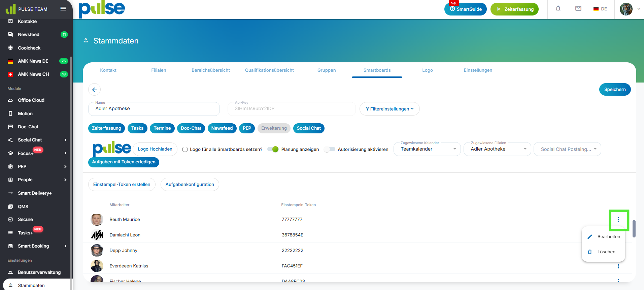Choose Löschen from the context menu
The height and width of the screenshot is (290, 644).
pos(603,252)
